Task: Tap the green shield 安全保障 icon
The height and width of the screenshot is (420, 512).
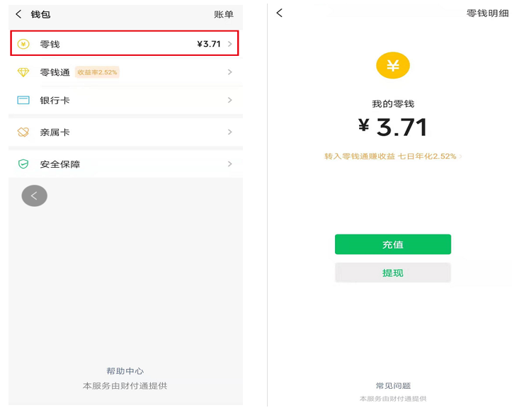Action: [x=23, y=164]
